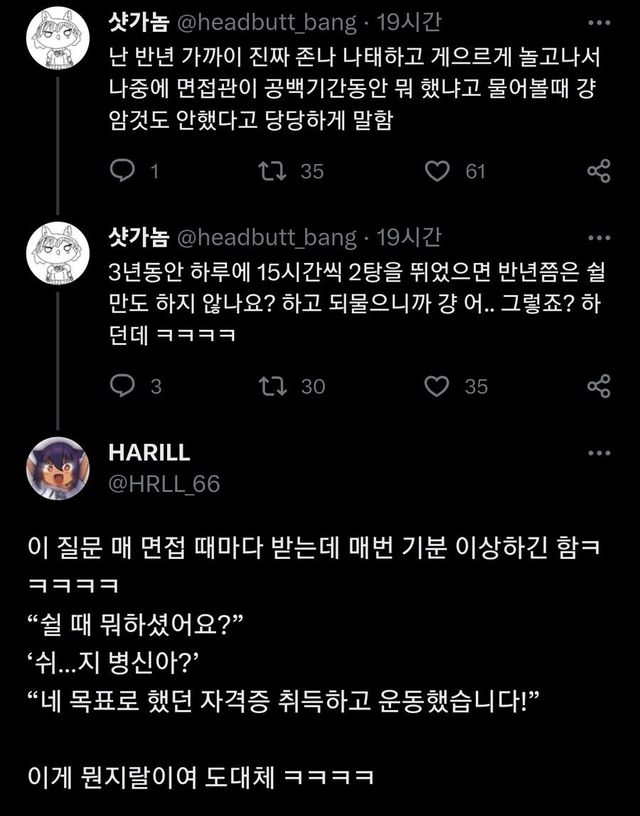This screenshot has height=816, width=640.
Task: Click the HARILL display name
Action: tap(149, 453)
